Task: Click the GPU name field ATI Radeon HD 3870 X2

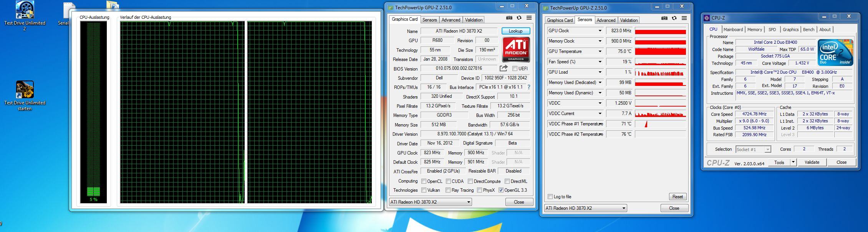Action: click(x=459, y=31)
